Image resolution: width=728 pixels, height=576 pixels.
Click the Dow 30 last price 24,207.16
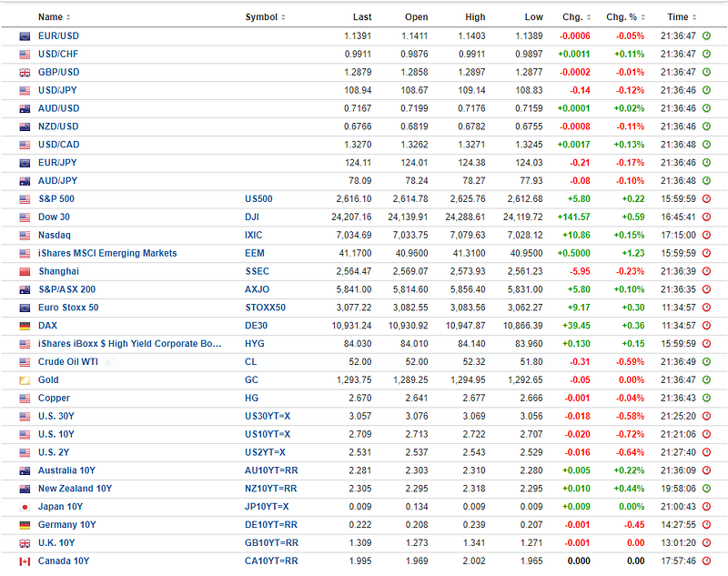tap(351, 217)
